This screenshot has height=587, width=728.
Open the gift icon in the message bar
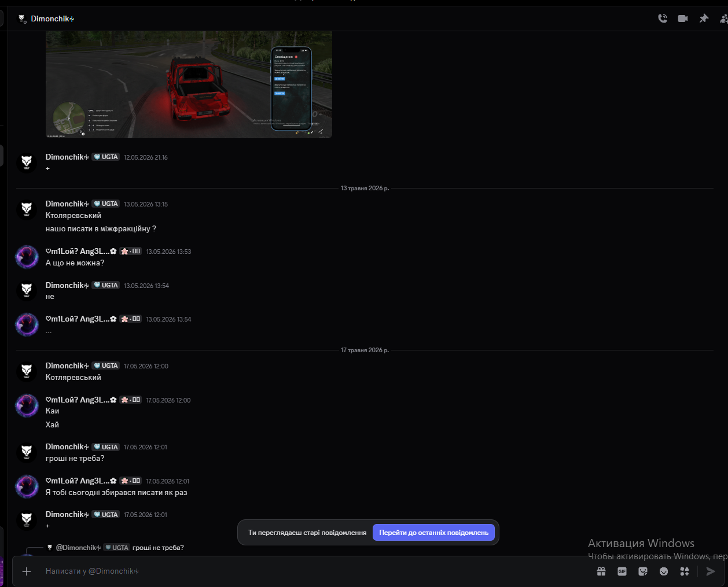601,571
